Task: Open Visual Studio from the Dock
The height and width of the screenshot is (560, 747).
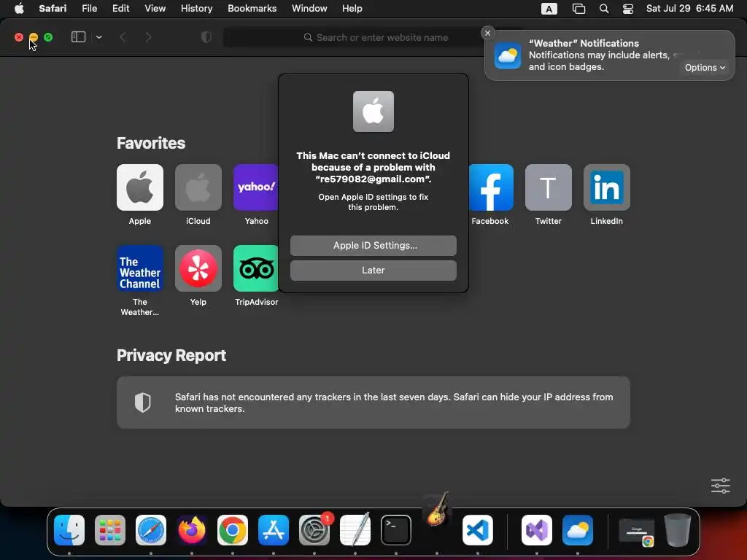Action: point(537,530)
